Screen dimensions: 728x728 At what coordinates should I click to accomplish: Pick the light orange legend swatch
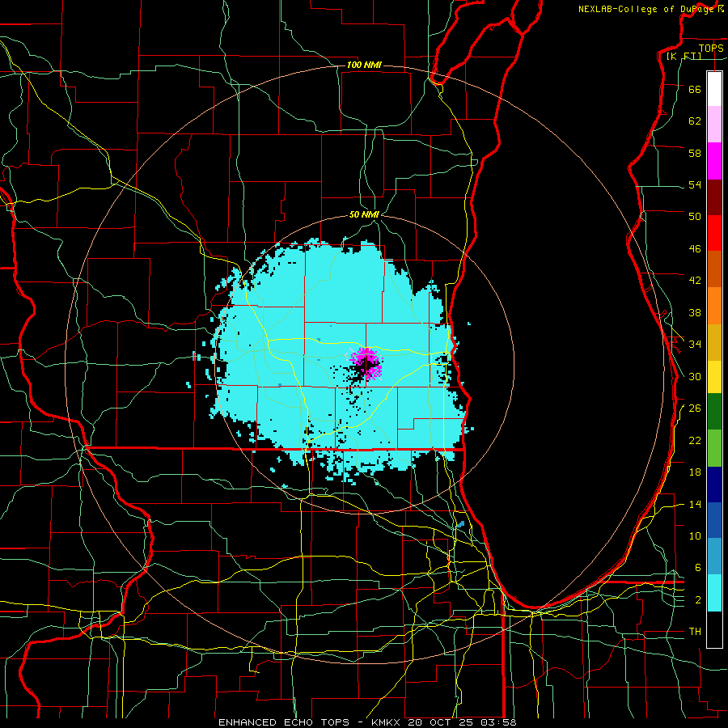click(x=714, y=306)
